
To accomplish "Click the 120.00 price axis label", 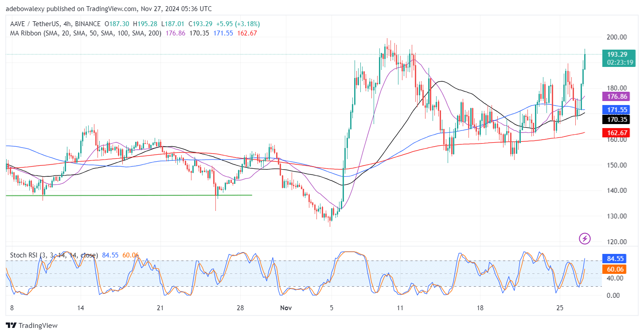I will click(x=617, y=242).
